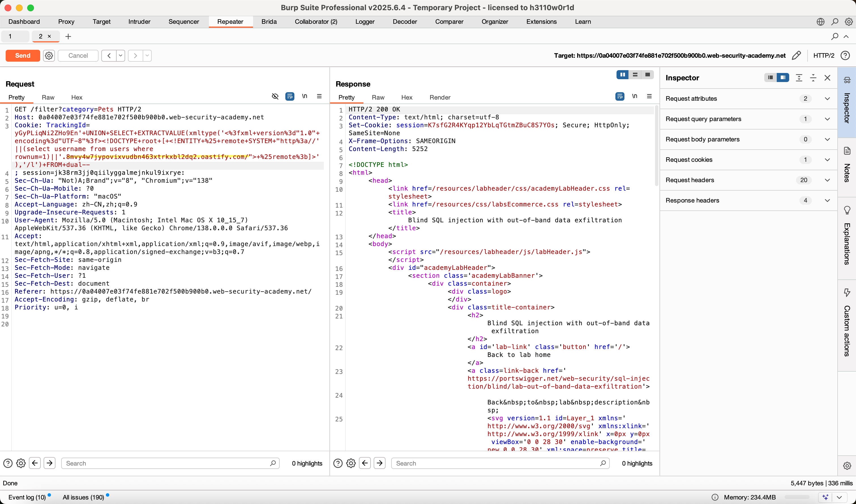
Task: Go to previous request search match
Action: (35, 463)
